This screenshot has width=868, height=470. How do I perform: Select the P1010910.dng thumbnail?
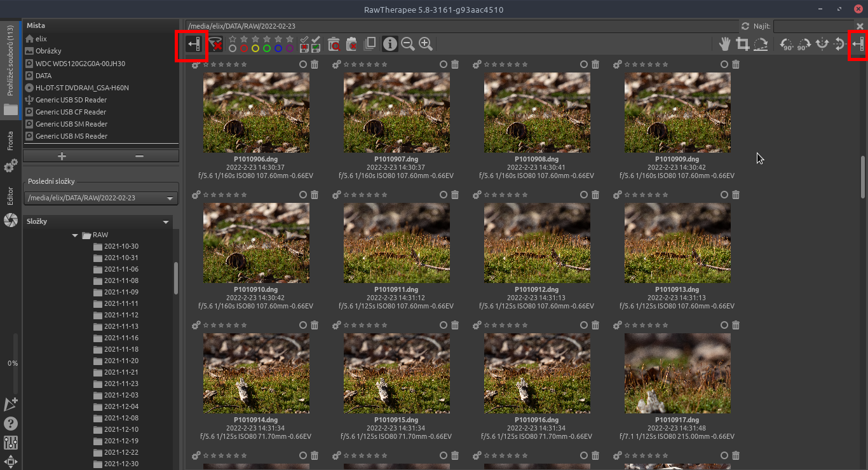256,242
